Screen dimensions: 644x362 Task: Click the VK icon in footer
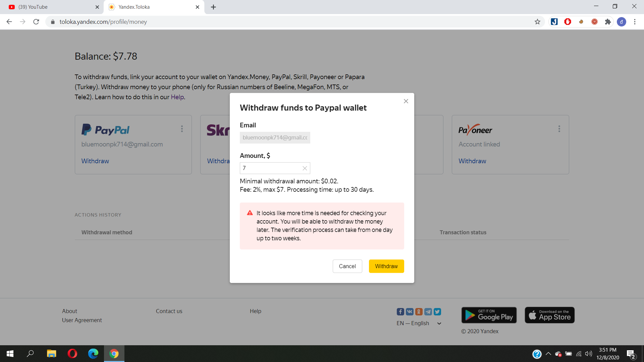410,312
